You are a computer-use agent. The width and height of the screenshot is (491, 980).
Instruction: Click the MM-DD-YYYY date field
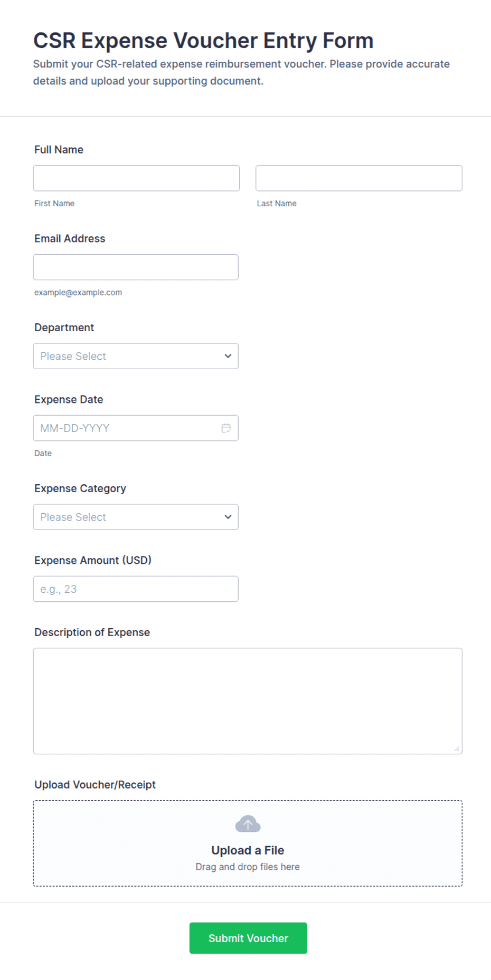(136, 428)
